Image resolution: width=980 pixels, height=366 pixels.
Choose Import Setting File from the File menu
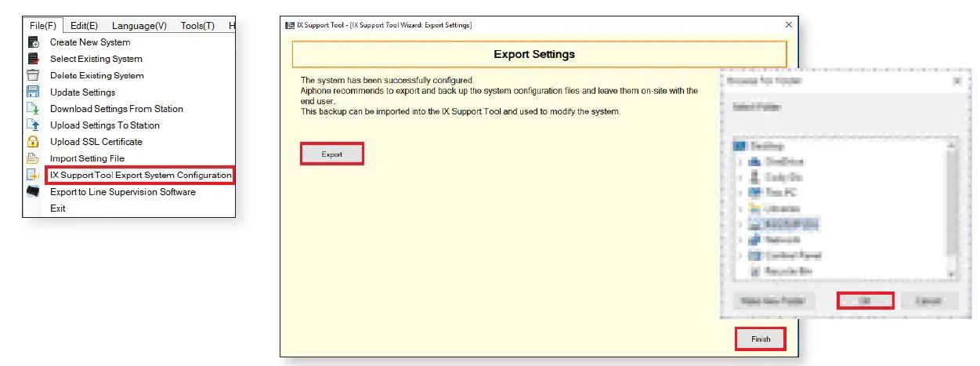coord(87,158)
